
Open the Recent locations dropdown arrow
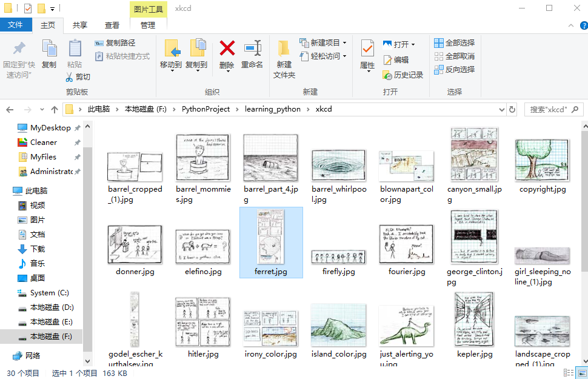(x=42, y=110)
